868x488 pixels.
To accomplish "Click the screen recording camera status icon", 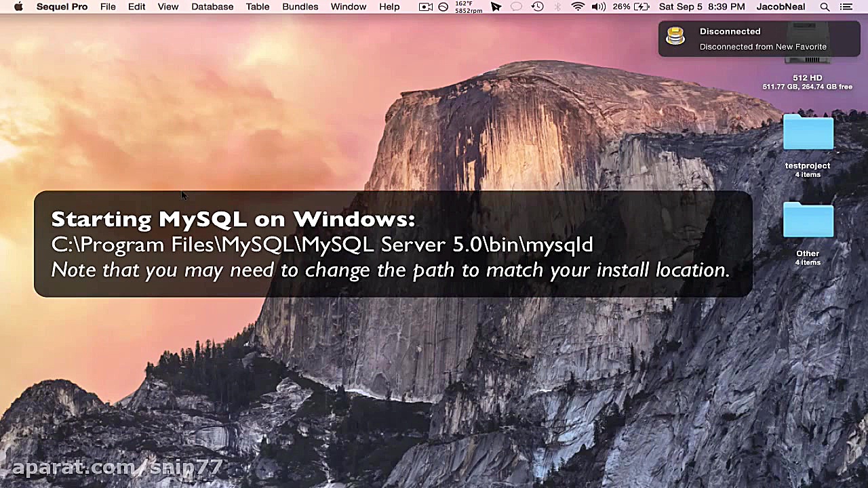I will pyautogui.click(x=425, y=7).
